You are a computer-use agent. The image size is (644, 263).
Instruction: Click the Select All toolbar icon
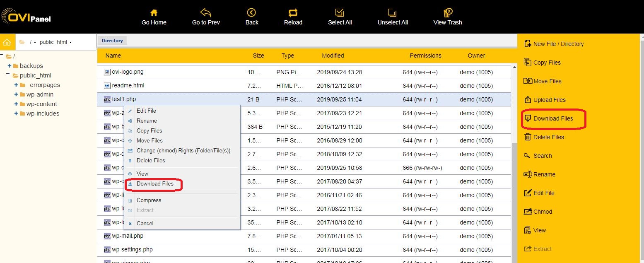coord(340,13)
